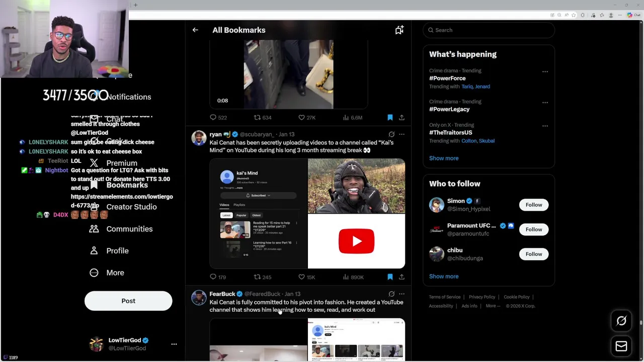Open the add bookmark folder icon
The height and width of the screenshot is (362, 644).
pyautogui.click(x=399, y=30)
